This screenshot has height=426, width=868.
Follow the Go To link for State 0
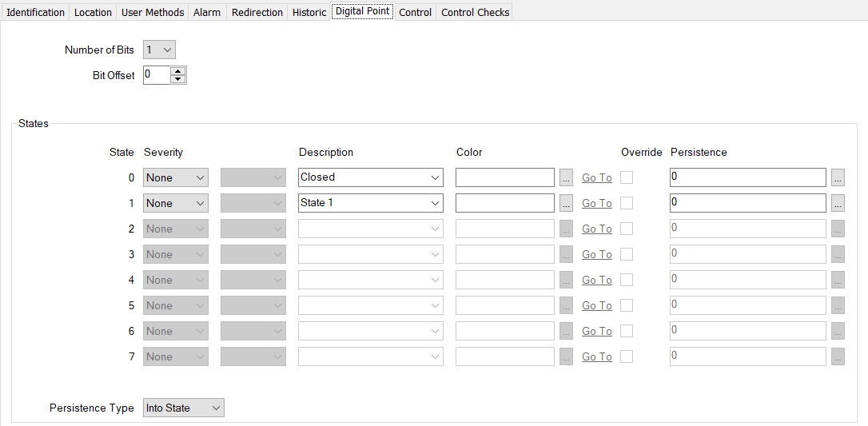pyautogui.click(x=596, y=177)
